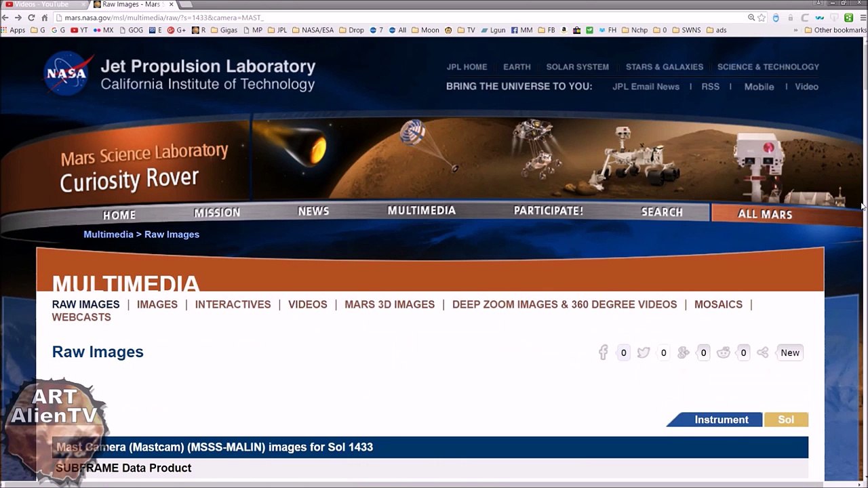The image size is (868, 488).
Task: Click the address bar URL field
Action: (400, 18)
